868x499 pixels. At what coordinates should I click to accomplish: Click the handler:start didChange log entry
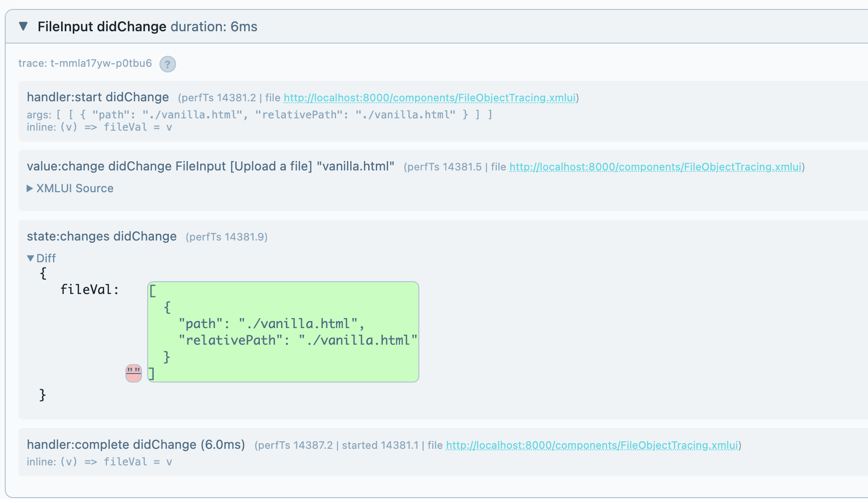coord(98,98)
